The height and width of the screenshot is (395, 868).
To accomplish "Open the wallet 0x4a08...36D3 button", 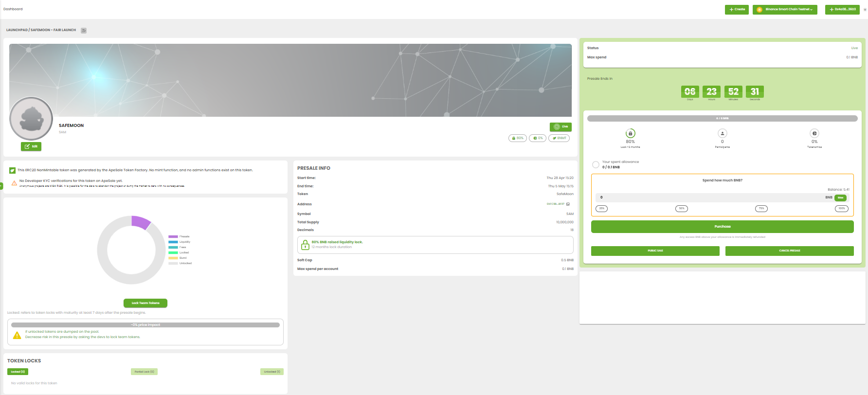I will click(842, 10).
